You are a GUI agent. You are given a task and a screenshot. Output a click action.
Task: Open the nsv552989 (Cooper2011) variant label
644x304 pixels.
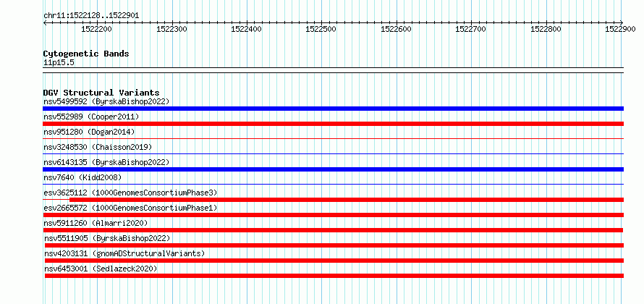point(91,117)
